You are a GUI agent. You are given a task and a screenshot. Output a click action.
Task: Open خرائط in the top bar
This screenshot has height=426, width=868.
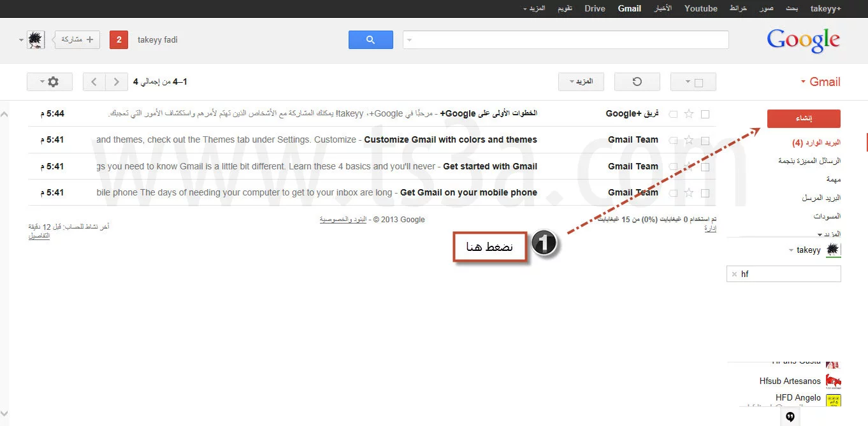[738, 9]
